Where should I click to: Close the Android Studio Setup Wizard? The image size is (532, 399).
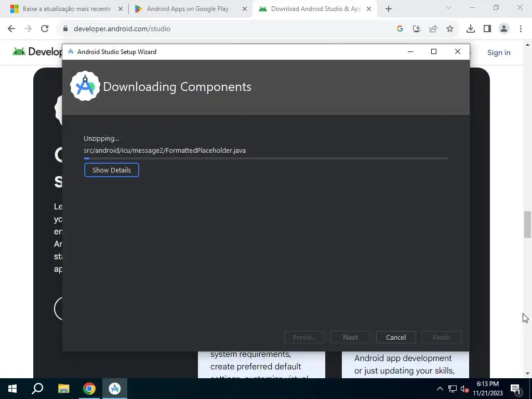457,51
